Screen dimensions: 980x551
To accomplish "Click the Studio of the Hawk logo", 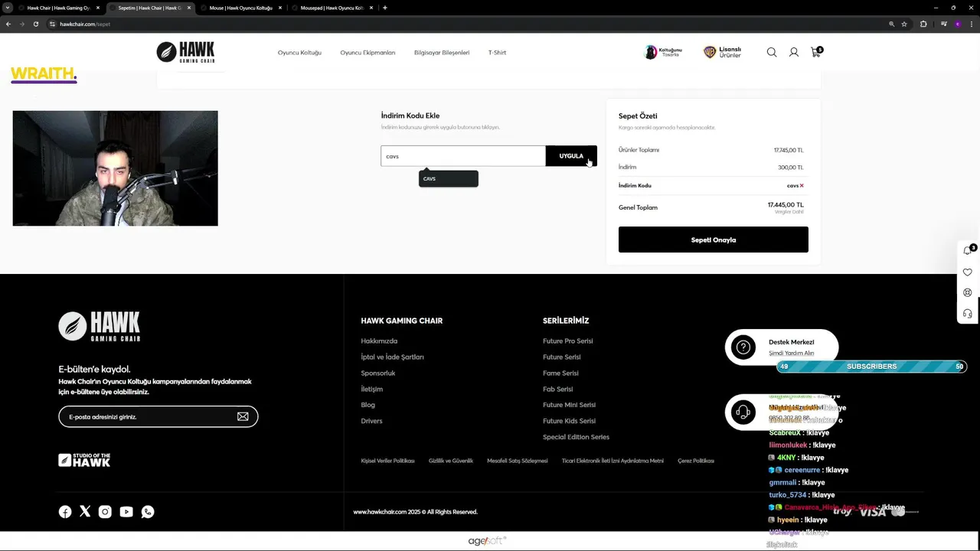I will point(84,460).
